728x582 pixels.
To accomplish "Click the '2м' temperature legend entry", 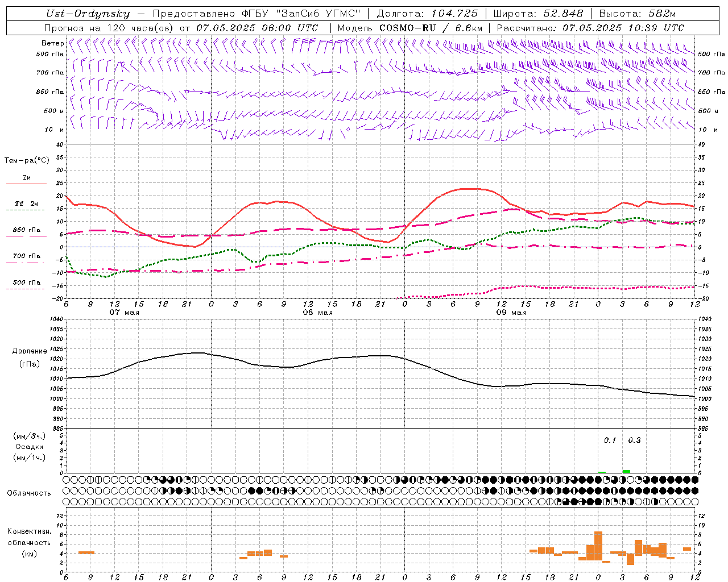I will [27, 177].
